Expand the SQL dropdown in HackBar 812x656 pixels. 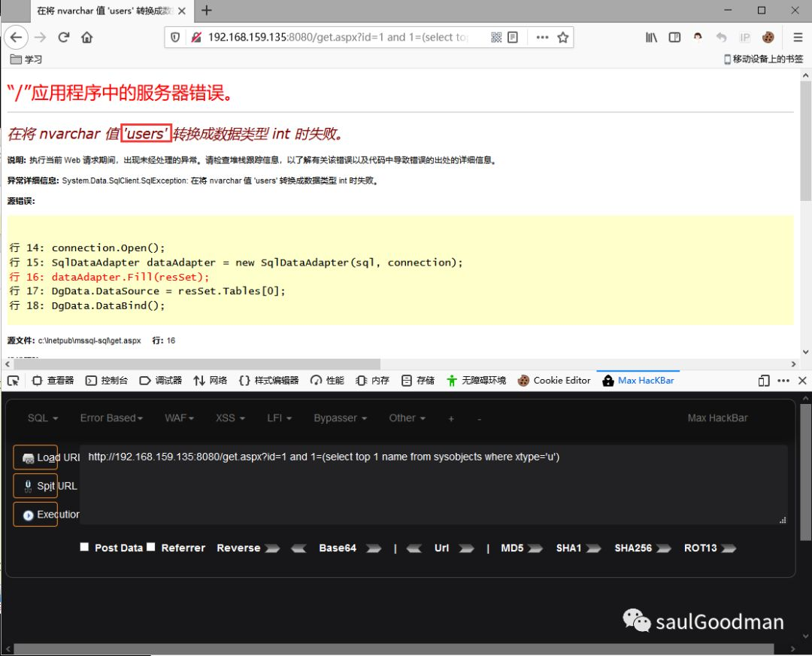point(42,418)
